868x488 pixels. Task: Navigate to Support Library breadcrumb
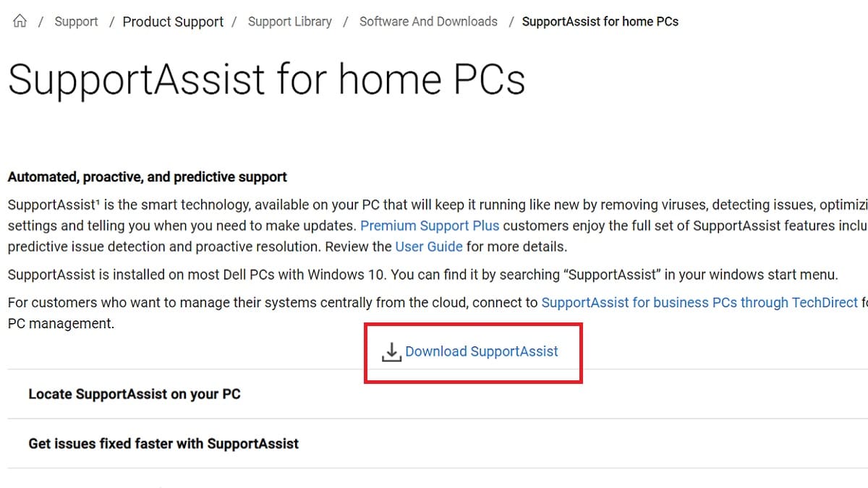coord(289,22)
